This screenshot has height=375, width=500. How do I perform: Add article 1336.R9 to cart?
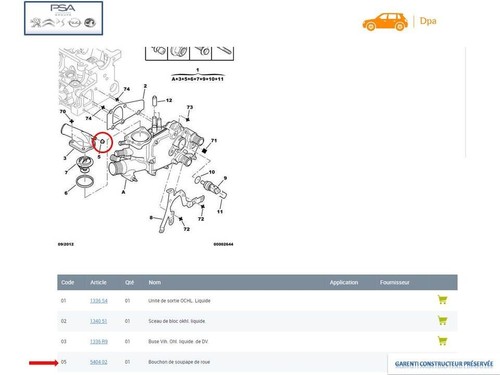click(442, 341)
